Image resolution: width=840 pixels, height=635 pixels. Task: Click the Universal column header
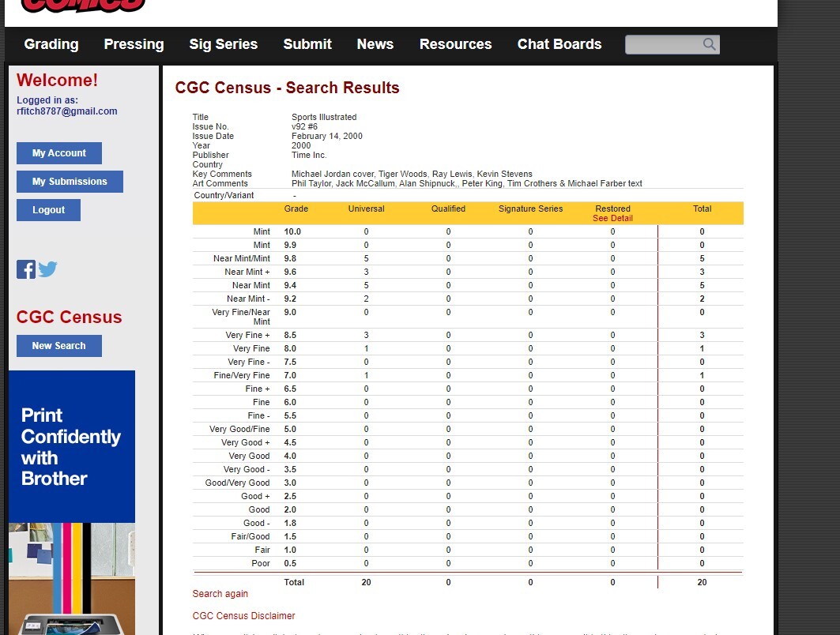367,209
